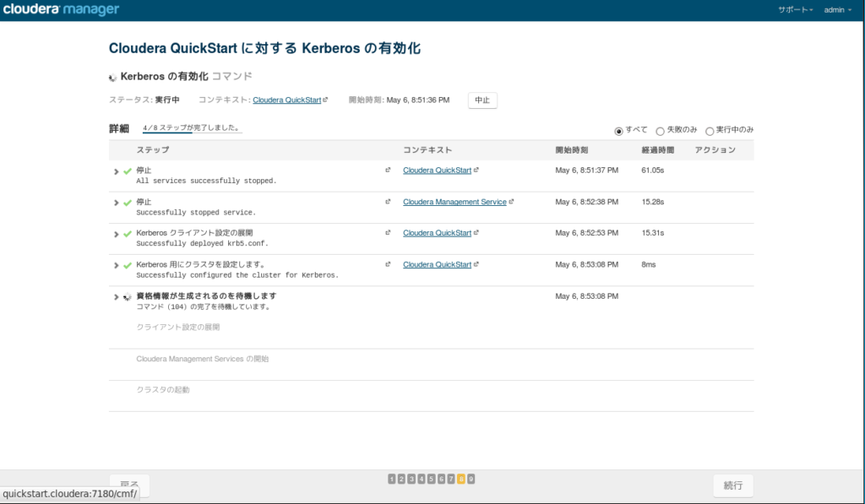The height and width of the screenshot is (504, 865).
Task: Click the spinner icon on the 資格情報が生成されるのを待機します step
Action: (128, 297)
